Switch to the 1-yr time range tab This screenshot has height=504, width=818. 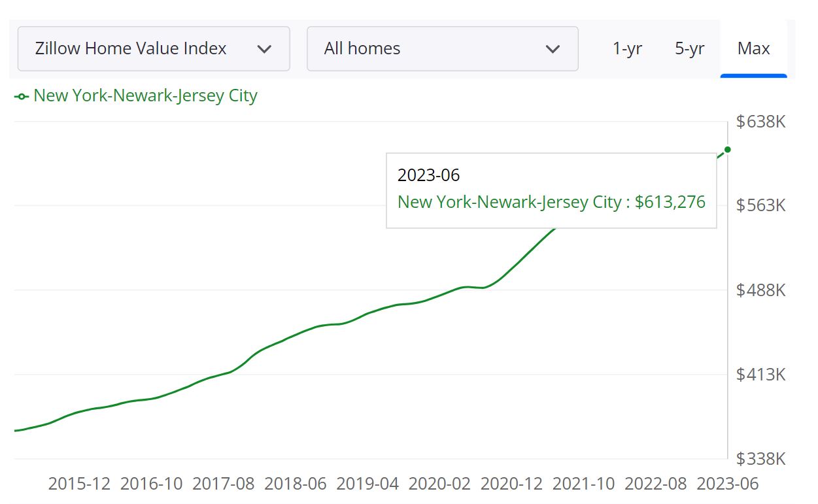[x=627, y=48]
